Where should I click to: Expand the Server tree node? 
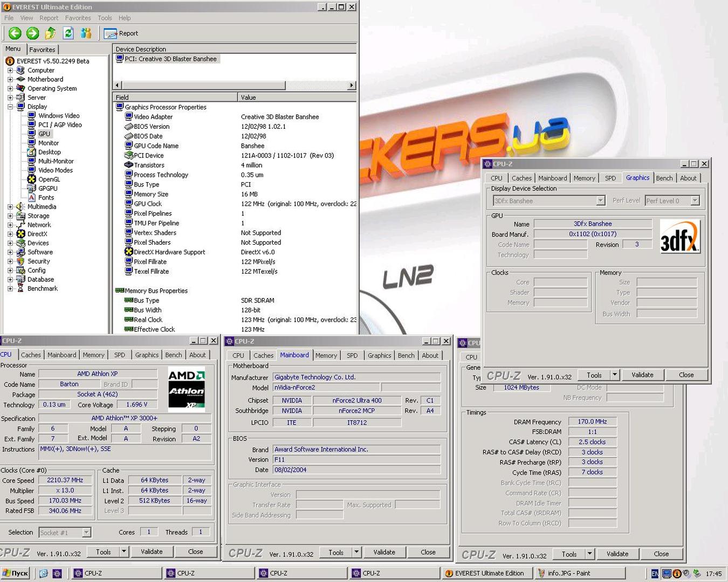tap(10, 98)
